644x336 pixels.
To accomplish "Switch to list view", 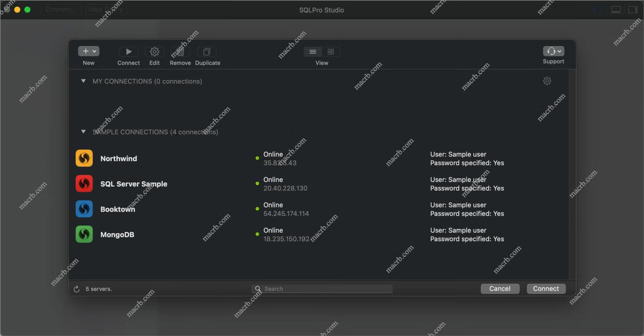I will (x=313, y=52).
